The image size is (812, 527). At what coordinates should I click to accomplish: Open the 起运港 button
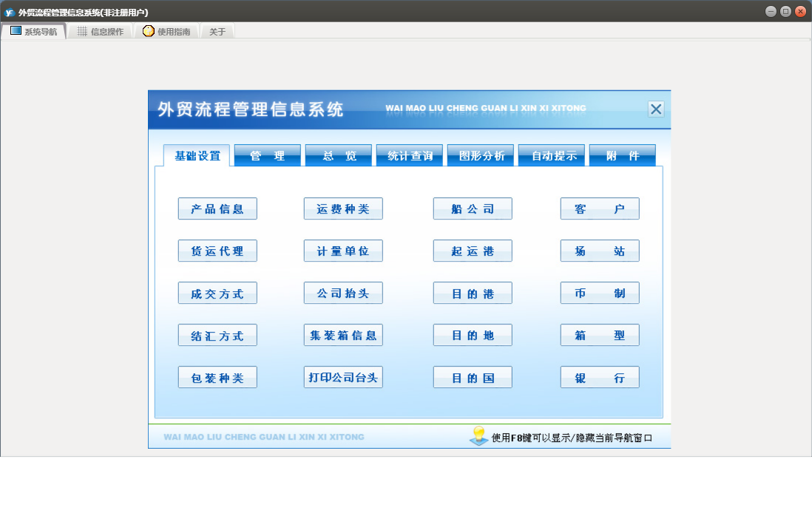[473, 251]
